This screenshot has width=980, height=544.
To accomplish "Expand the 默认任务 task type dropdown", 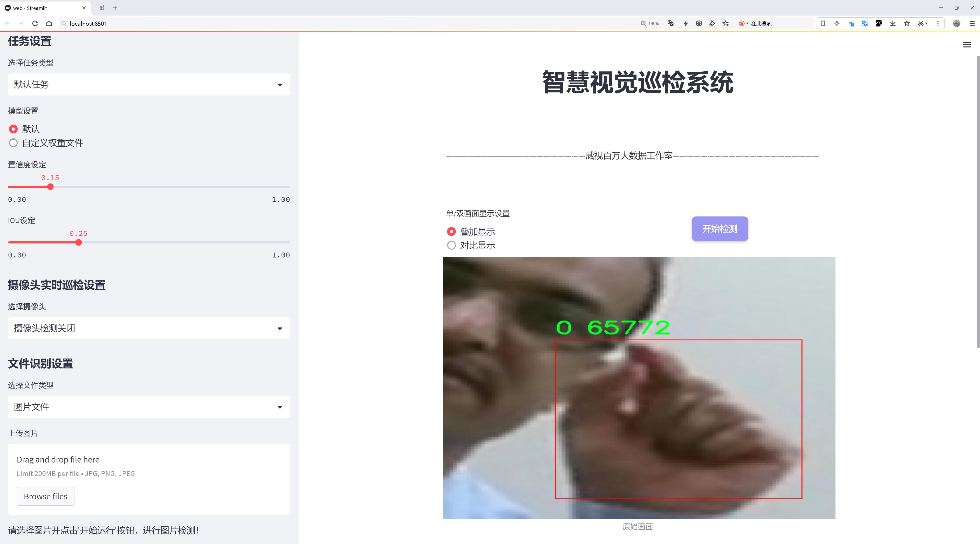I will click(x=149, y=84).
